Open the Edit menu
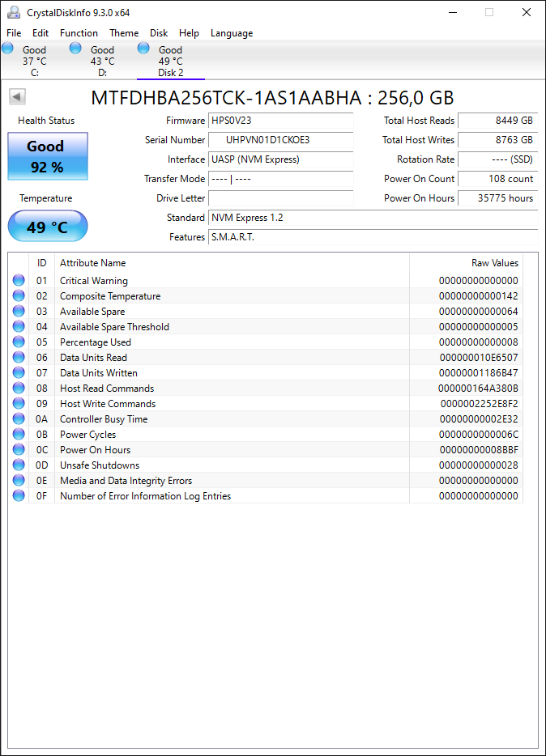The image size is (546, 756). 41,33
